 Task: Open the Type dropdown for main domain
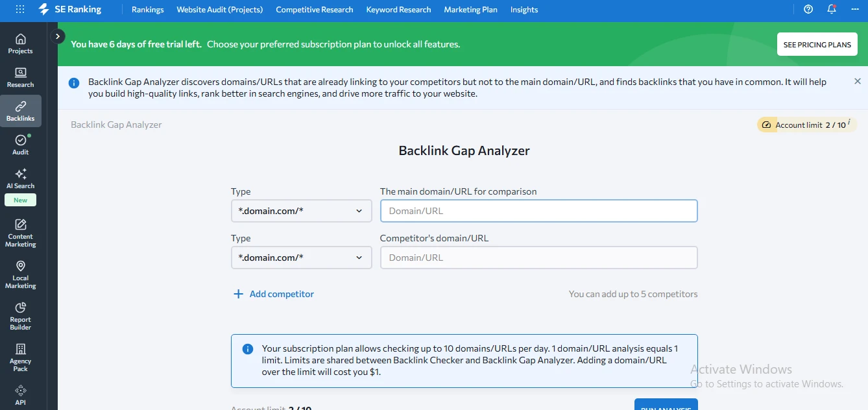[x=302, y=211]
